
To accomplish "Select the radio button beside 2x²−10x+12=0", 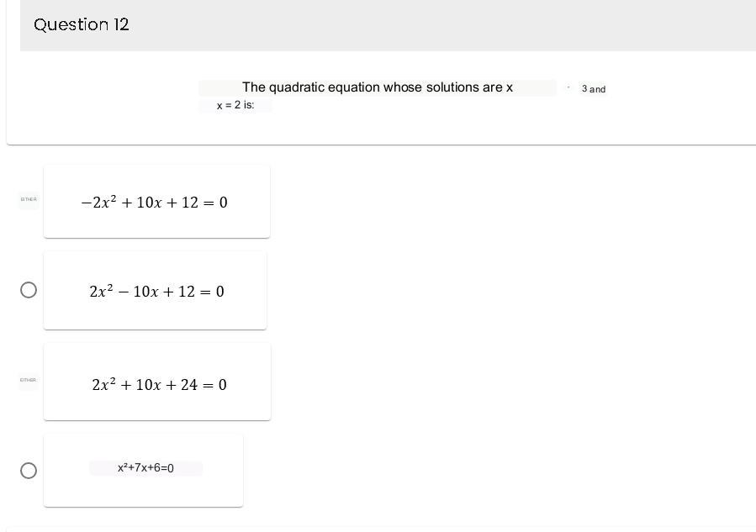I will coord(28,289).
